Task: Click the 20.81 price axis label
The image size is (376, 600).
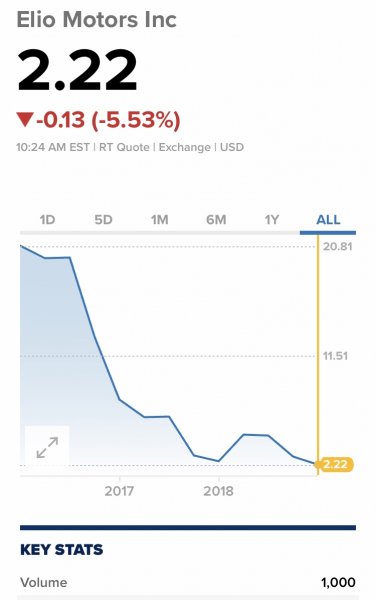Action: coord(337,246)
